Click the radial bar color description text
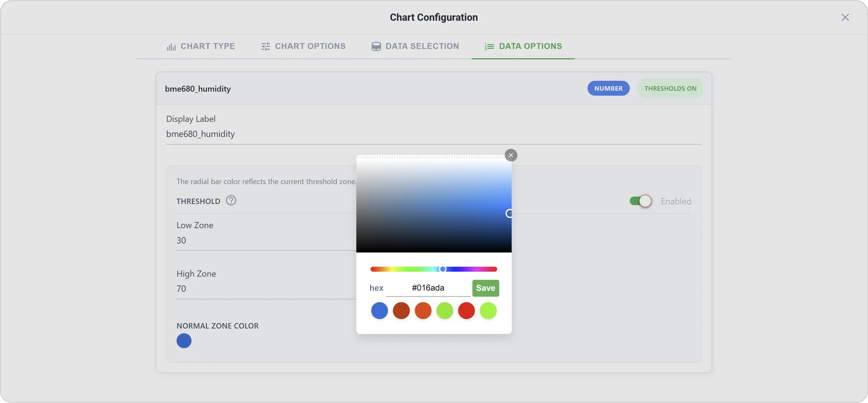868x403 pixels. click(266, 181)
